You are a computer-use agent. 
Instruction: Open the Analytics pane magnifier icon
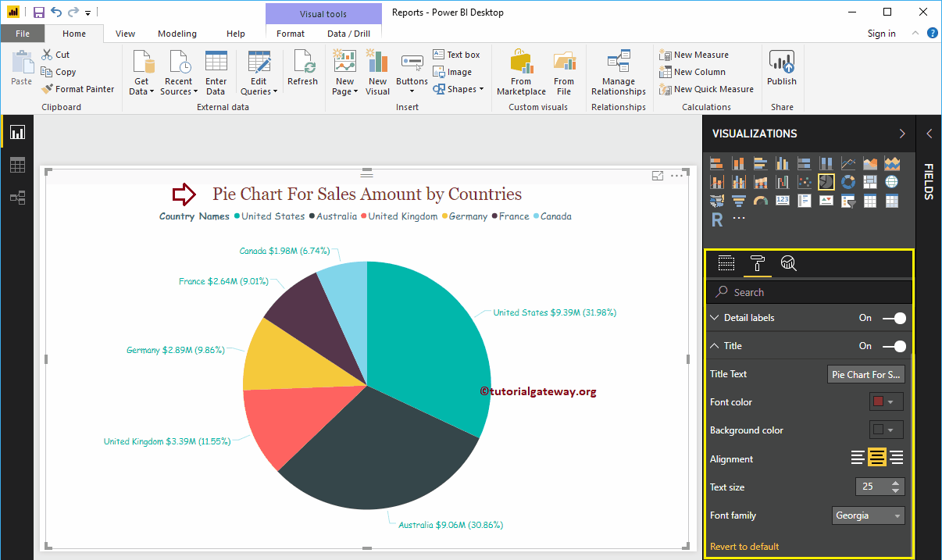[x=788, y=263]
